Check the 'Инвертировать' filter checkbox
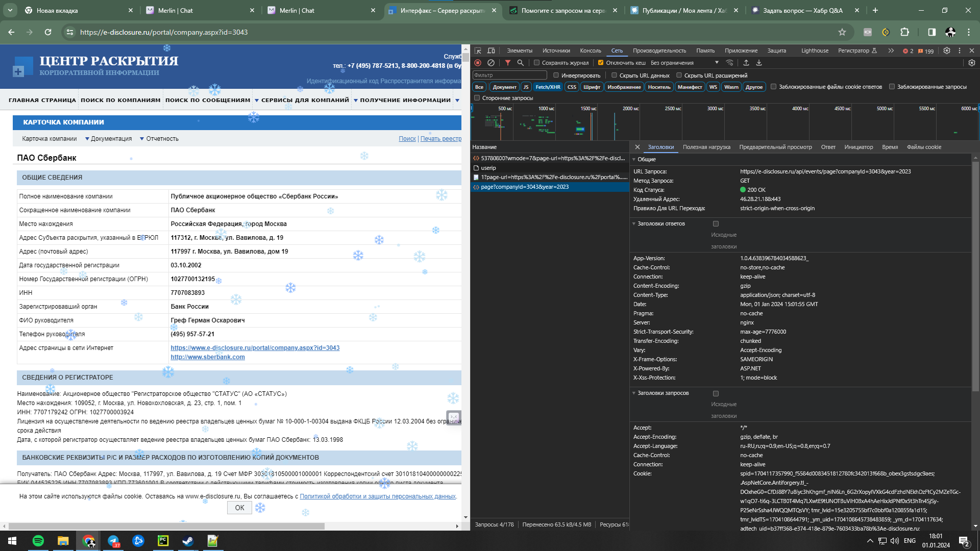 pyautogui.click(x=556, y=76)
